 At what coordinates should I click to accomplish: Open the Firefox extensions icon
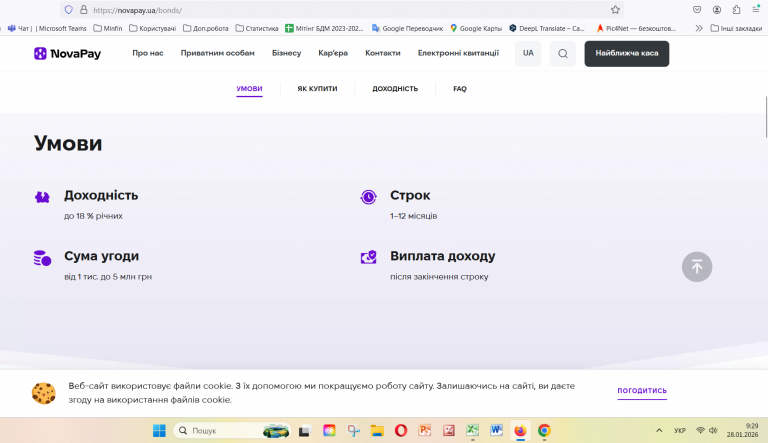(x=736, y=10)
